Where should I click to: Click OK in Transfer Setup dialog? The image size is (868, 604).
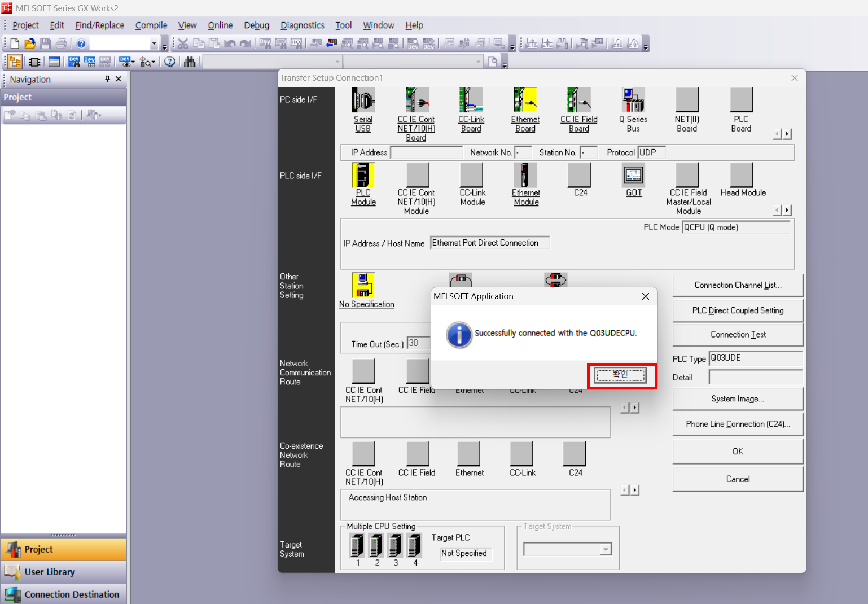click(x=738, y=452)
